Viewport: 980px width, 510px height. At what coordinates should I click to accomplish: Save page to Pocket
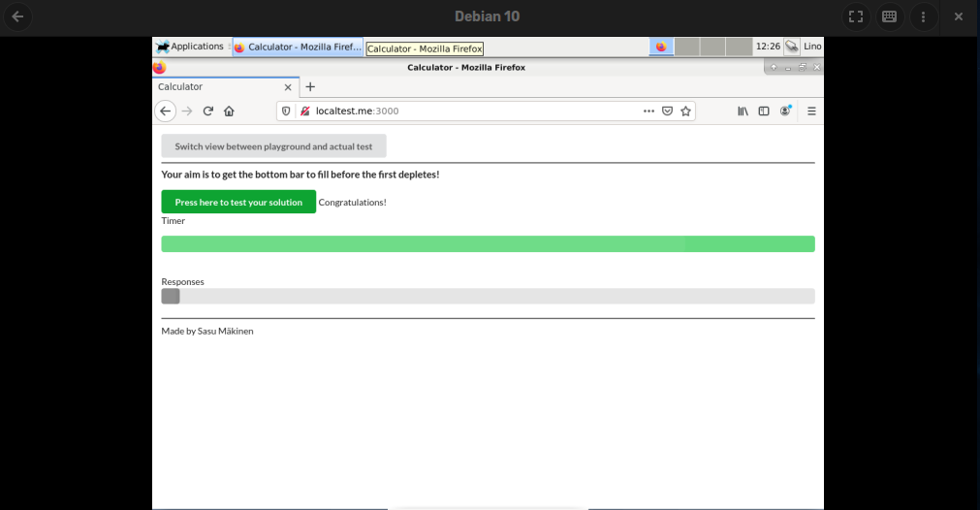pos(667,111)
